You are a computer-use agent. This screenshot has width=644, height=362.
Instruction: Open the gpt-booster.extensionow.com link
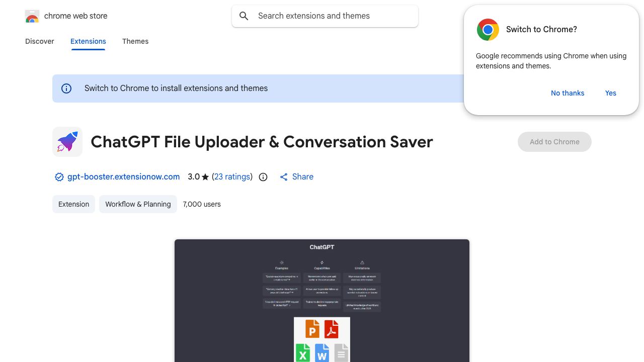[x=123, y=177]
